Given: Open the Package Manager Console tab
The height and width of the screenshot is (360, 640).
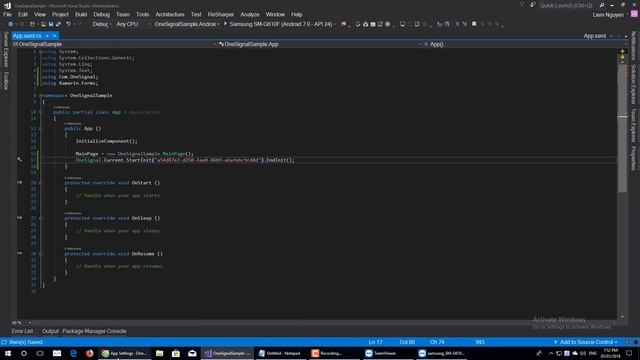Looking at the screenshot, I should pyautogui.click(x=94, y=331).
